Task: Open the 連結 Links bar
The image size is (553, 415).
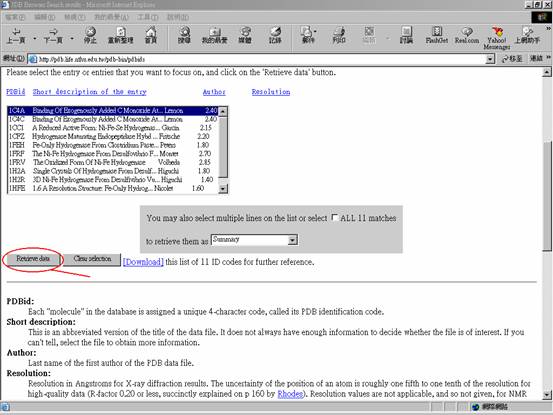Action: coord(536,59)
